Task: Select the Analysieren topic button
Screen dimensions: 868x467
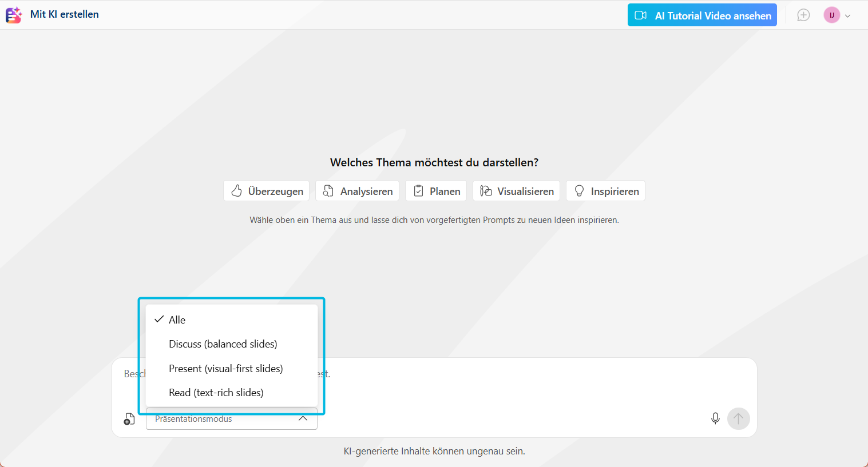Action: click(x=358, y=191)
